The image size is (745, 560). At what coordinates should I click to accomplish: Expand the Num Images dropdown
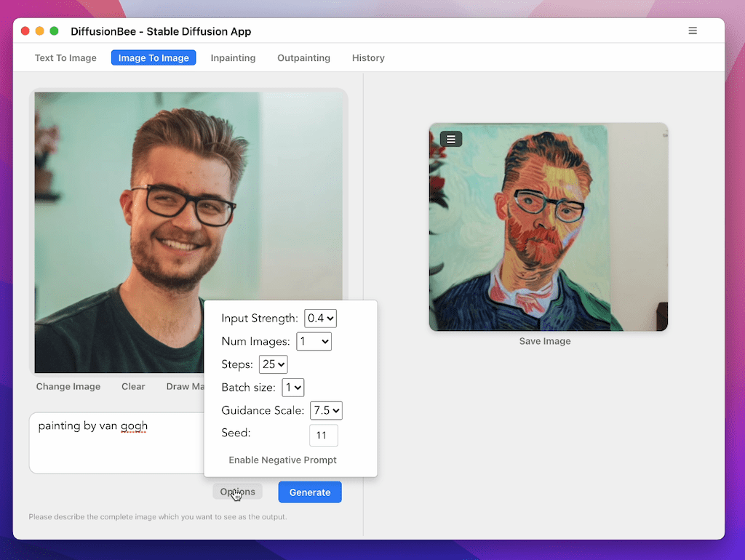point(314,341)
